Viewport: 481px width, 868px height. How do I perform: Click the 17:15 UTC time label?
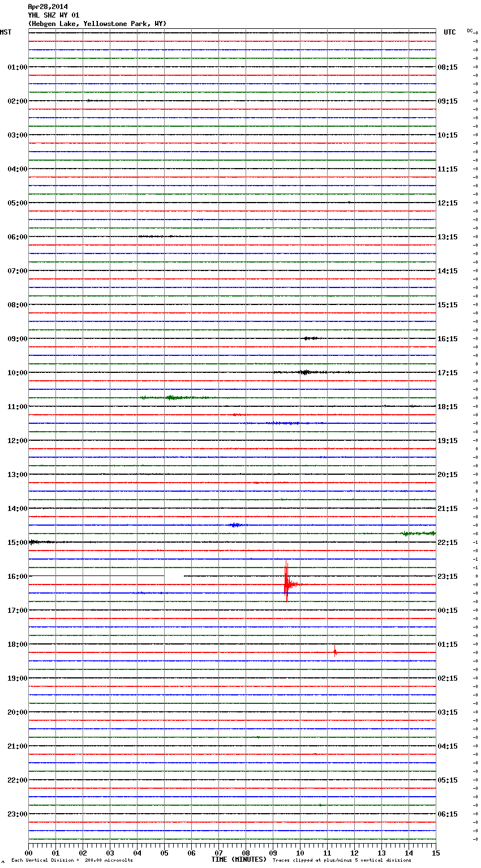coord(448,373)
